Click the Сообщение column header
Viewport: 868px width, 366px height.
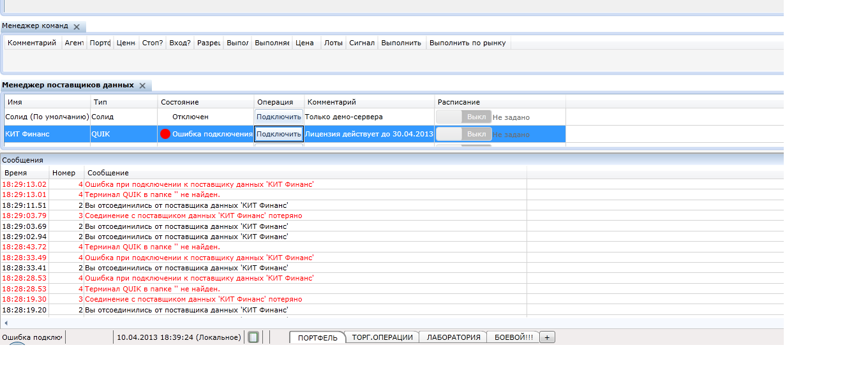click(x=306, y=173)
